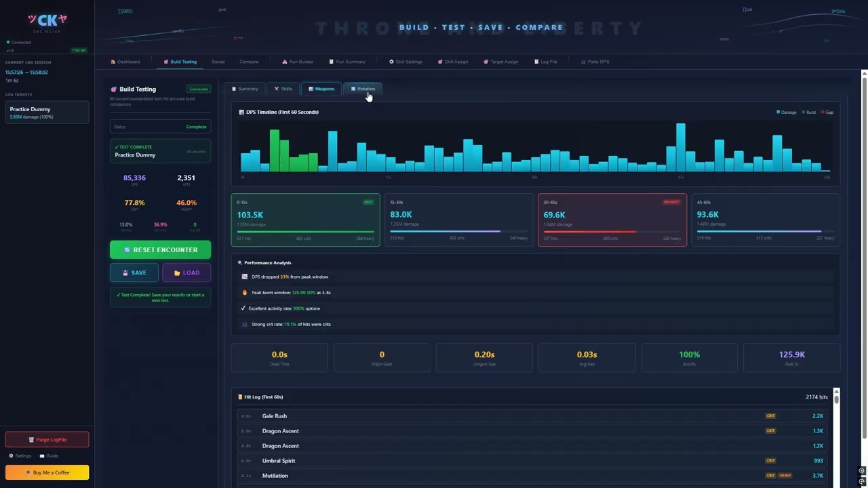Click the activity rate checkmark icon
Screen dimensions: 868x488
[x=243, y=308]
